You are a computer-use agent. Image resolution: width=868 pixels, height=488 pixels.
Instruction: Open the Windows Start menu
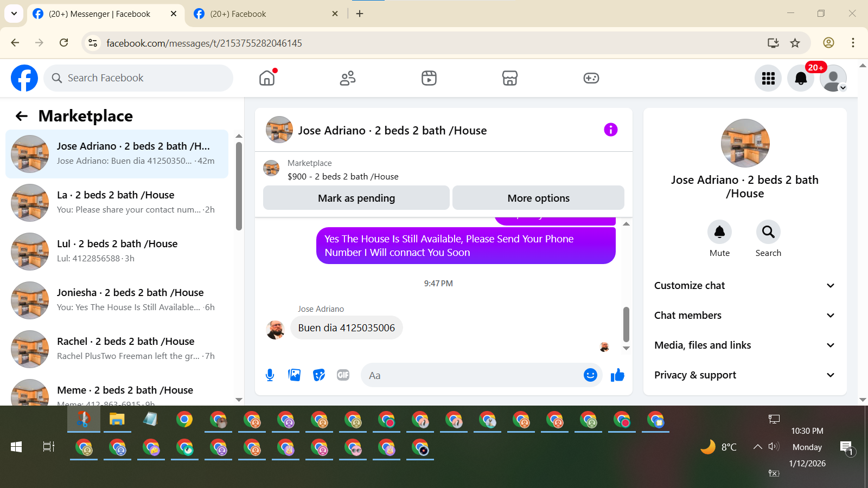click(16, 447)
